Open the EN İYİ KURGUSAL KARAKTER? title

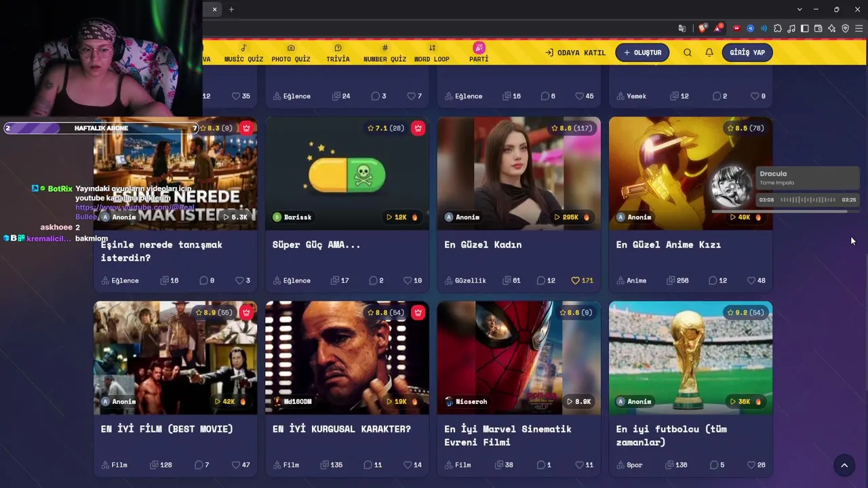point(342,429)
